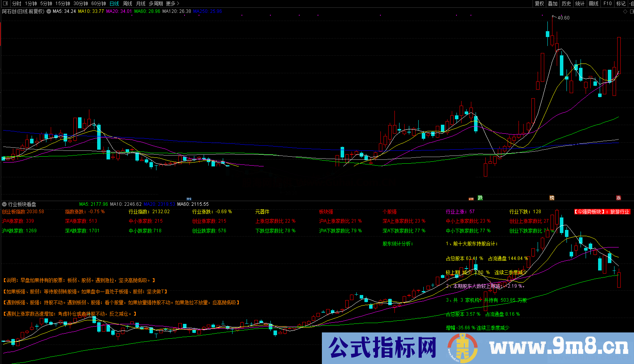Click the MA250 label in main chart

click(x=208, y=11)
